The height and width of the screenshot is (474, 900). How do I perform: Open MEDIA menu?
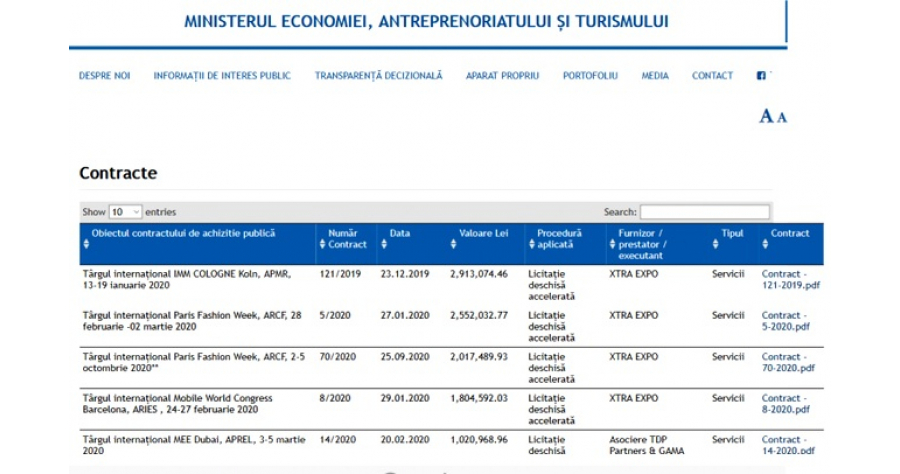click(x=655, y=76)
